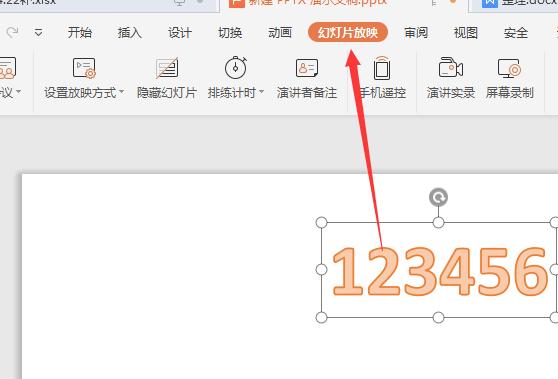Select the 123456 text box
The image size is (558, 379).
438,270
